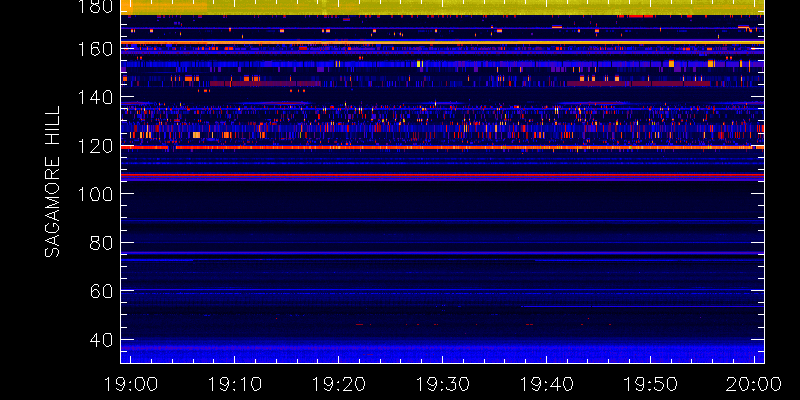The height and width of the screenshot is (400, 800).
Task: Click the 19:40 time axis label
Action: click(x=546, y=383)
